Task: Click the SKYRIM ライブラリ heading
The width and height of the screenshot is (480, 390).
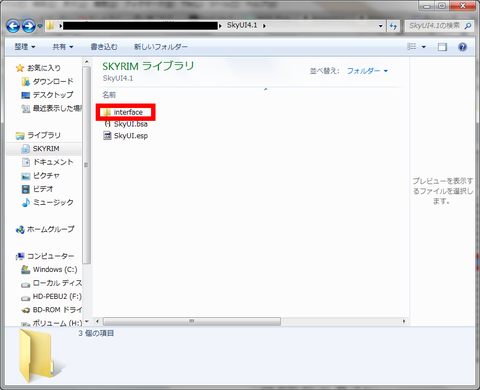Action: pos(148,66)
